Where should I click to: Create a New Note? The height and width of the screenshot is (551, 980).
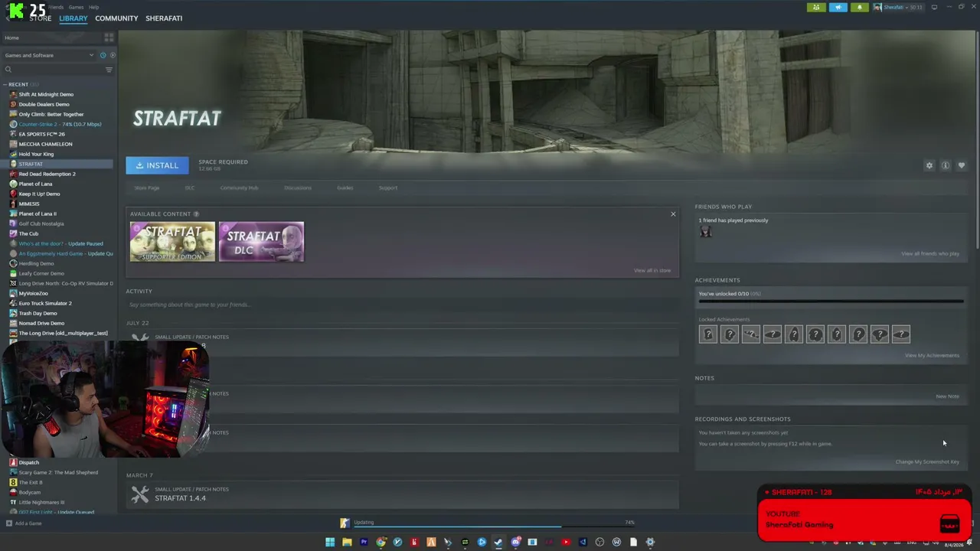click(947, 396)
